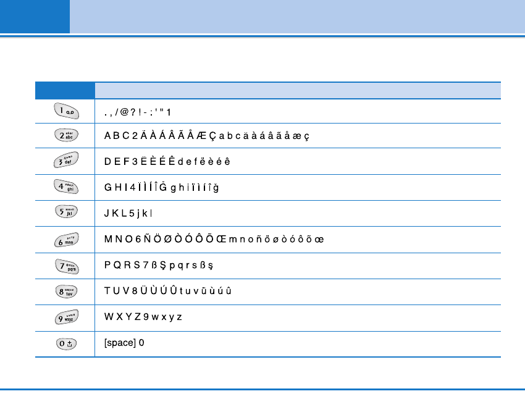This screenshot has width=525, height=420.
Task: Select the punctuation characters row ending in 1
Action: [x=138, y=112]
